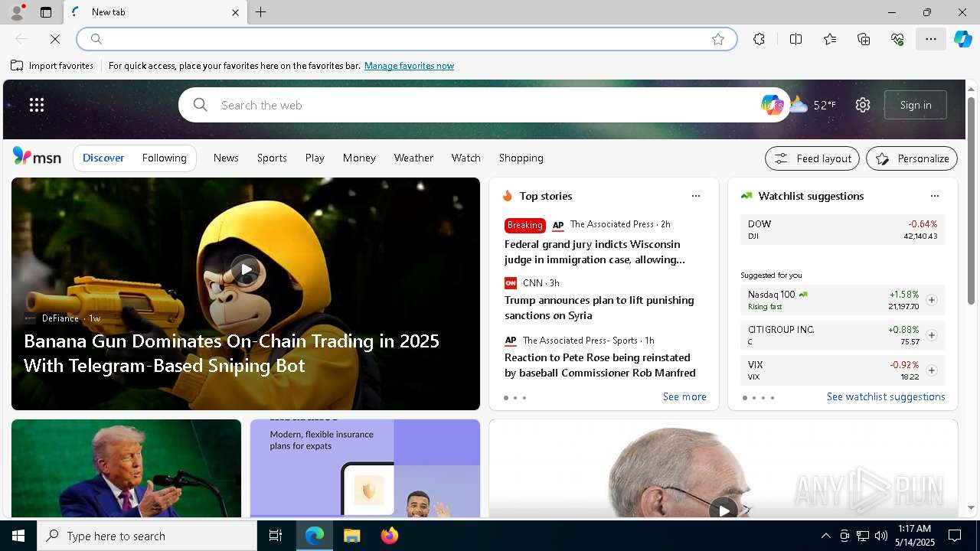Open the Watch menu item

coord(466,158)
